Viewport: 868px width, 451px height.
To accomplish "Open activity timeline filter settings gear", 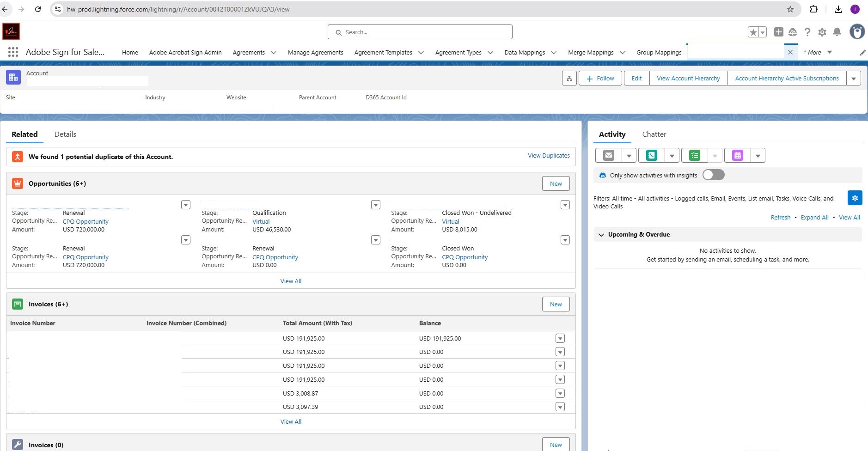I will 855,198.
